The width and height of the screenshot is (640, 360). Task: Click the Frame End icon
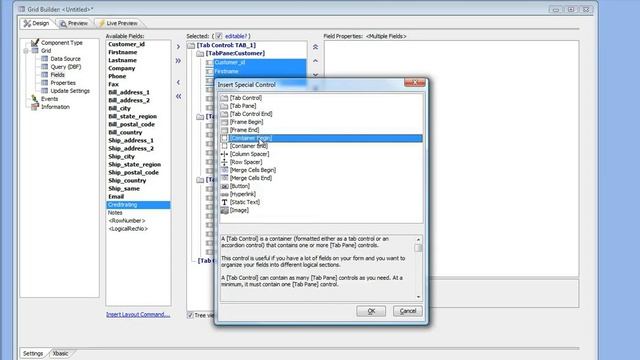[x=224, y=130]
